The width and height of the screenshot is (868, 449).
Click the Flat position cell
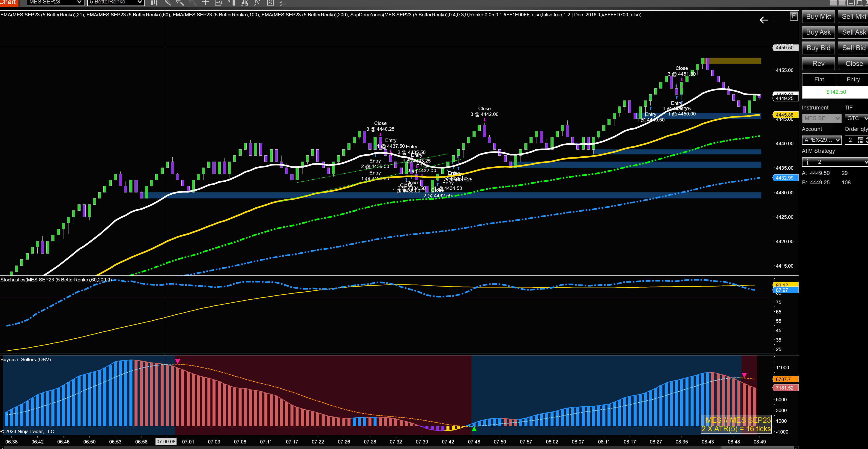819,80
